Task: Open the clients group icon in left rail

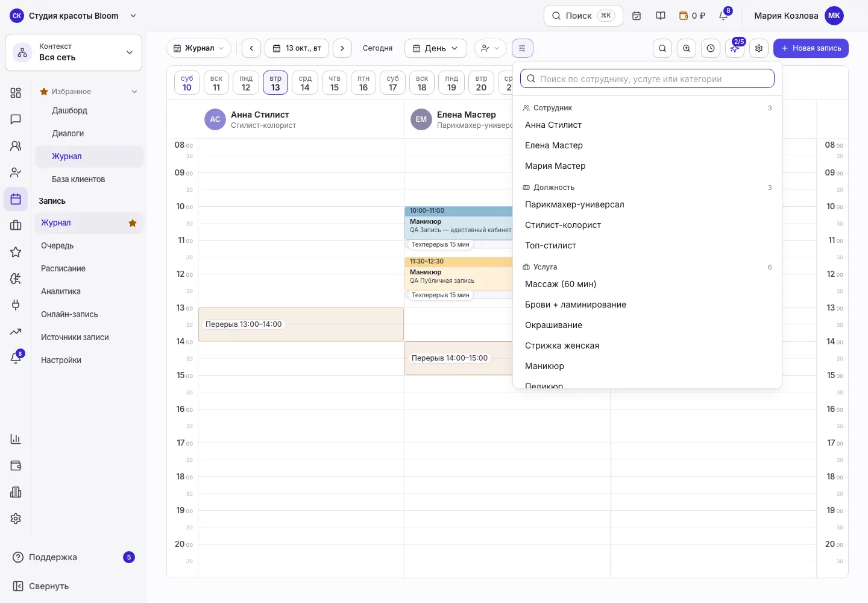Action: [16, 146]
